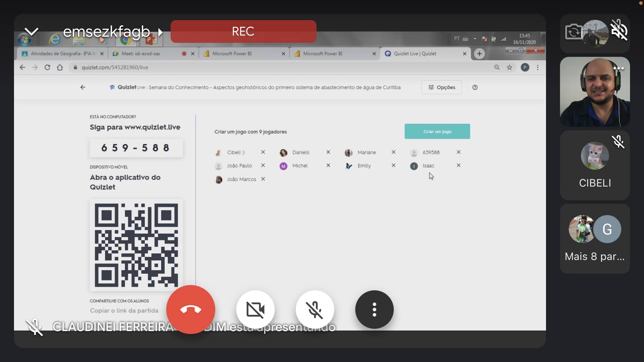Screen dimensions: 644x362
Task: Click the Quizlet help question icon
Action: (x=475, y=87)
